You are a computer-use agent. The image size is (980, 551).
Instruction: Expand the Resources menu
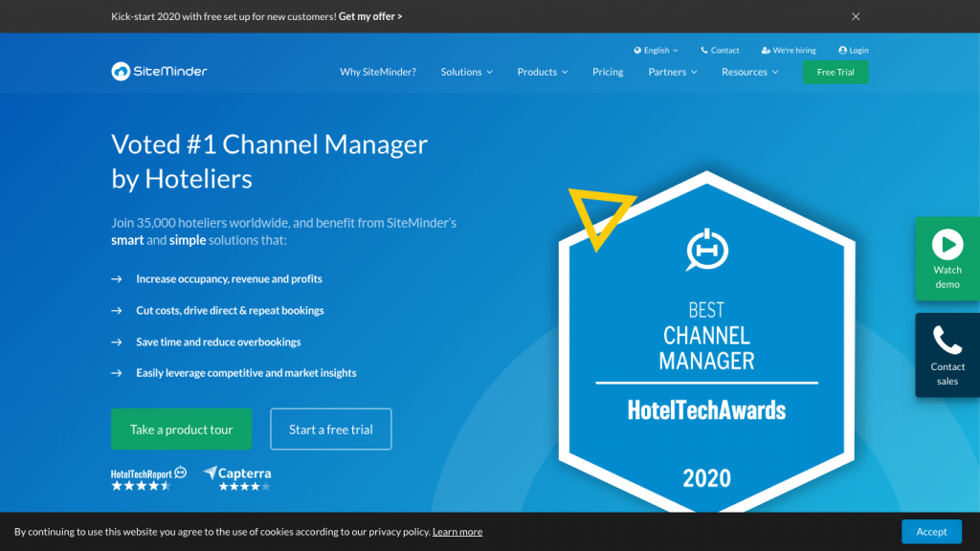click(x=750, y=72)
